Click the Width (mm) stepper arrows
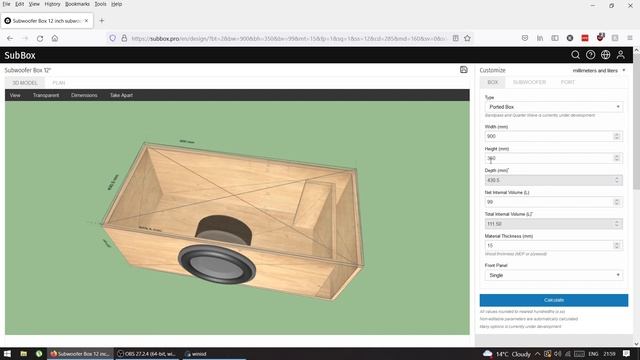The image size is (640, 360). tap(617, 136)
